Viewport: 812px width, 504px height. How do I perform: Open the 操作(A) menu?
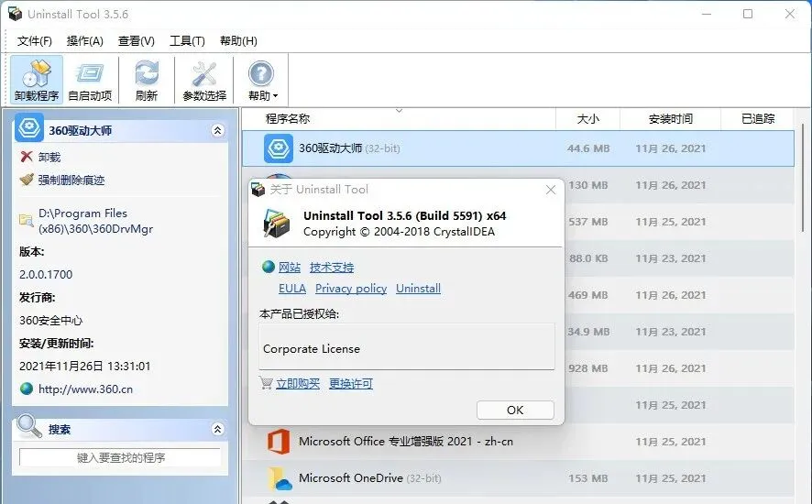[85, 41]
